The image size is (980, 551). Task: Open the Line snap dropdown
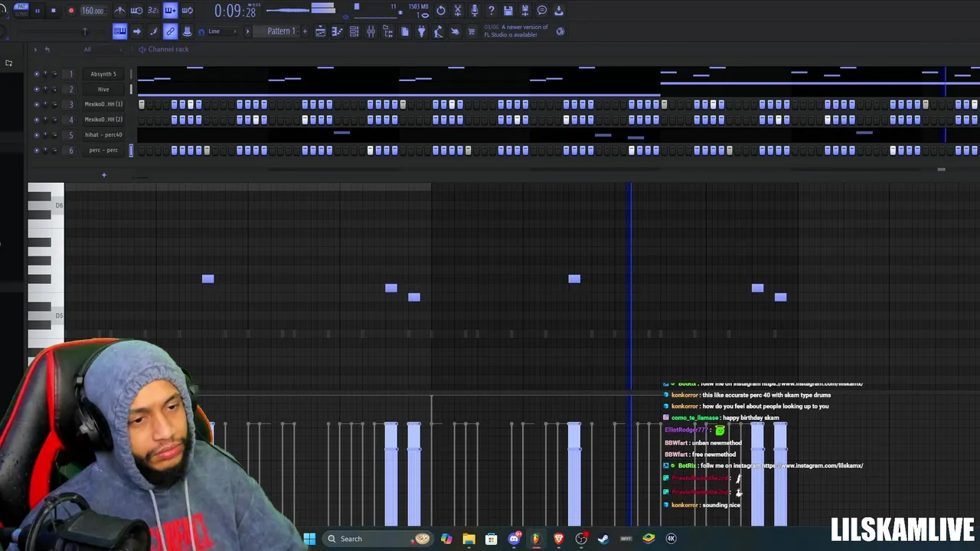click(x=222, y=31)
